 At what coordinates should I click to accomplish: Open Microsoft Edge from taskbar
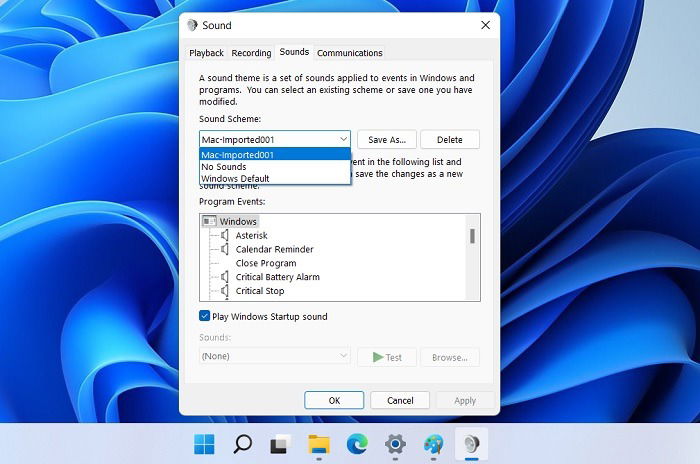coord(357,444)
